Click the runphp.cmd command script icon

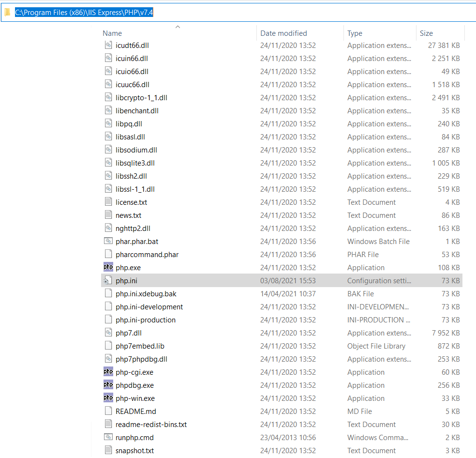[108, 437]
